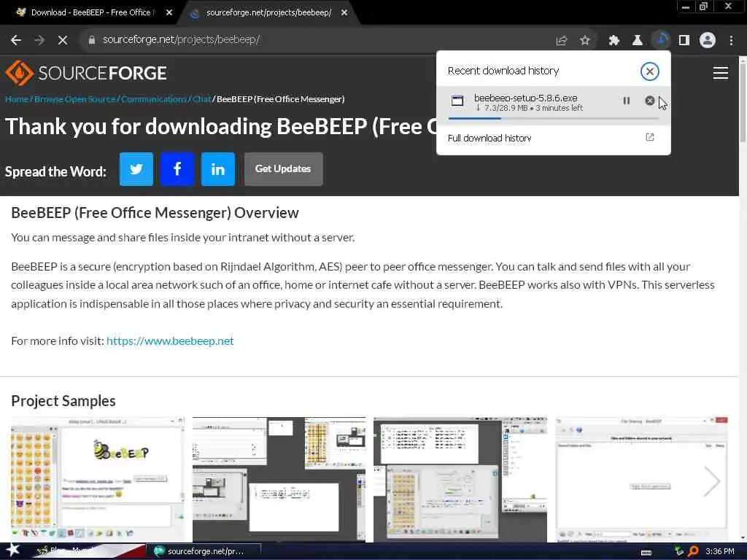Viewport: 747px width, 560px height.
Task: Click the sourceforge.net taskbar button
Action: coord(204,551)
